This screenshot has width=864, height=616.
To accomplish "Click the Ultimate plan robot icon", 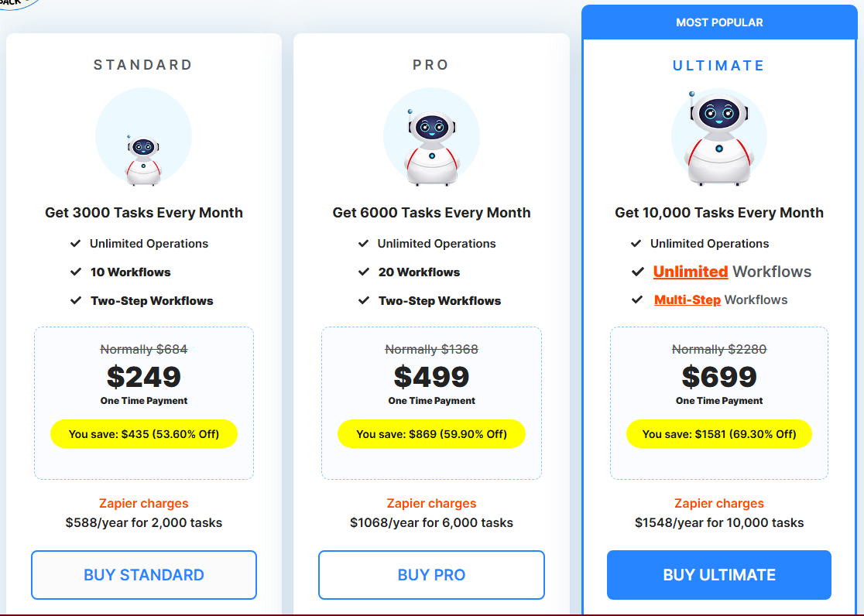I will tap(719, 137).
